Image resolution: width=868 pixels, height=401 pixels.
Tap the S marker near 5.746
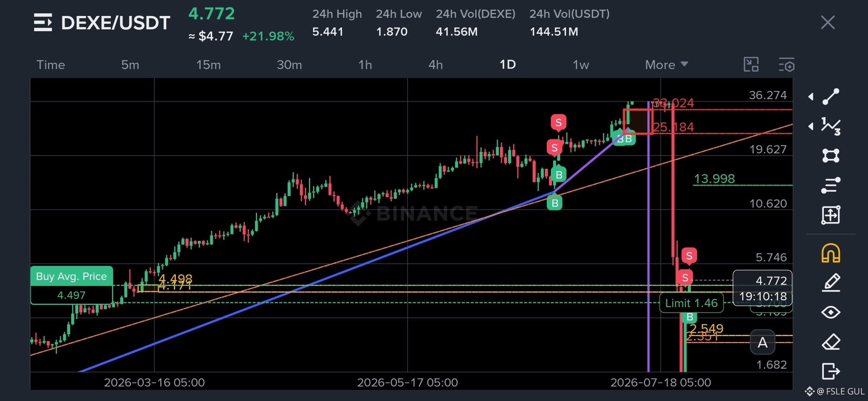point(689,255)
